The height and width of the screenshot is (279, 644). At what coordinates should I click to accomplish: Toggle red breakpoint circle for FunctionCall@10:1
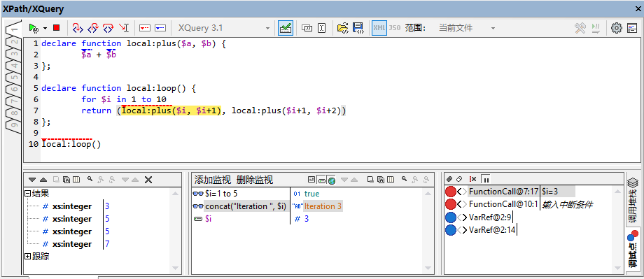451,204
